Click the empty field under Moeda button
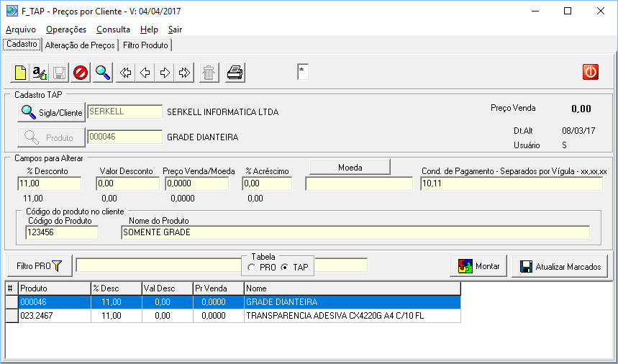The width and height of the screenshot is (618, 364). coord(359,183)
